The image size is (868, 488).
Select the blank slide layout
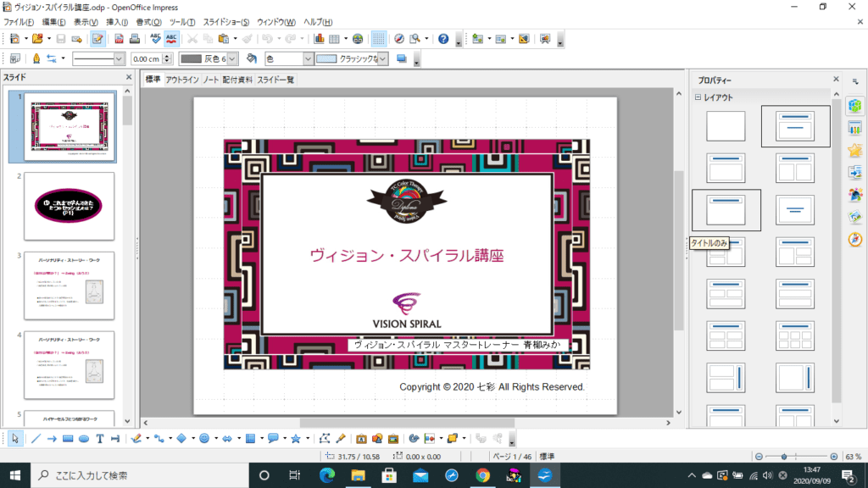coord(726,126)
